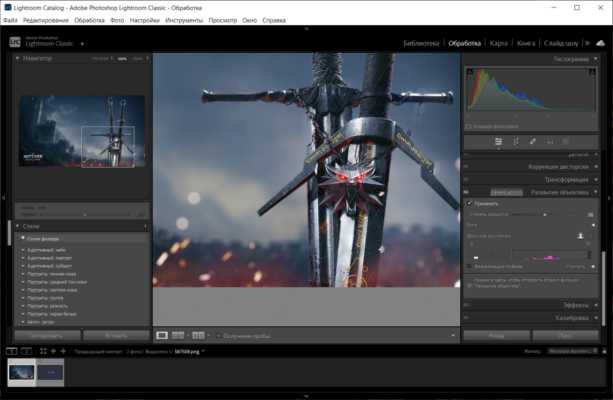The height and width of the screenshot is (400, 613).
Task: Enable Получение пробы checkbox
Action: click(219, 335)
